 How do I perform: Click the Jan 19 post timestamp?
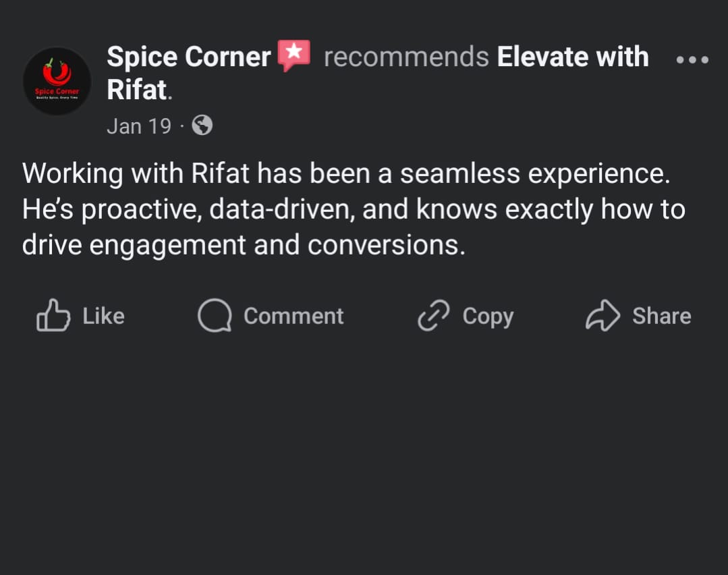click(139, 126)
